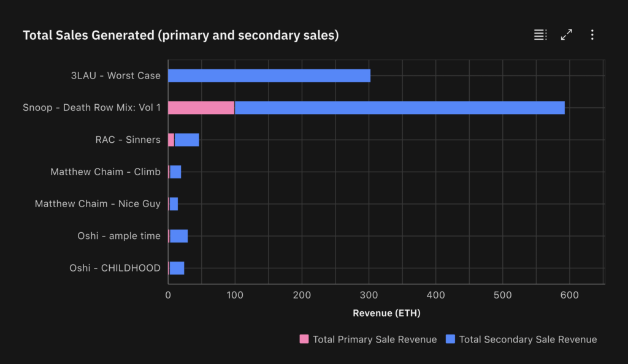
Task: Click the pink primary revenue legend swatch
Action: tap(304, 339)
